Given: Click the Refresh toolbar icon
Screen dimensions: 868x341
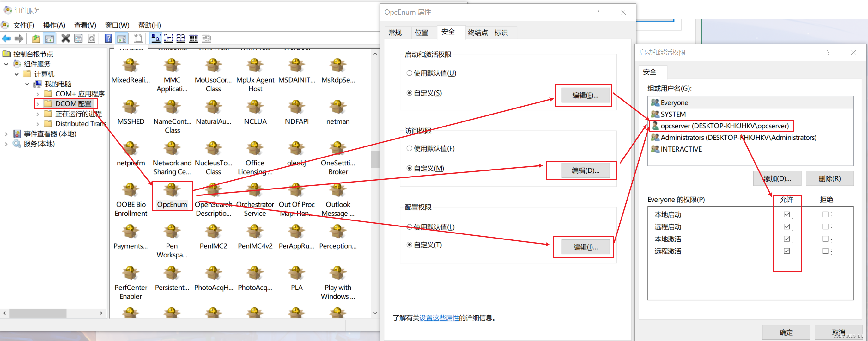Looking at the screenshot, I should 92,38.
